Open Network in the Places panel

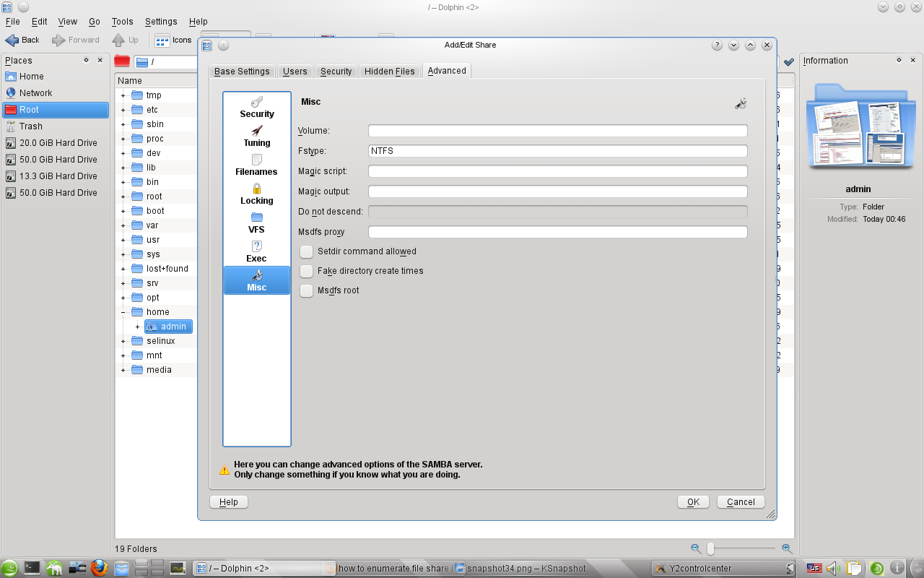(x=56, y=93)
